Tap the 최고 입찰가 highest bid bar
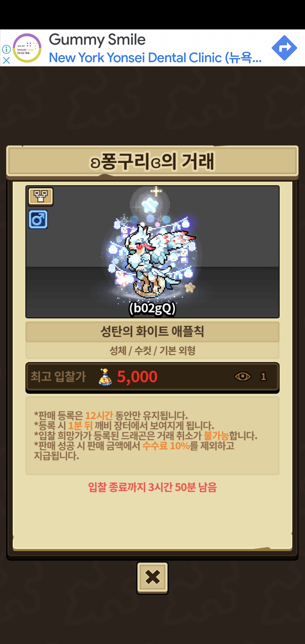Image resolution: width=305 pixels, height=644 pixels. point(152,377)
